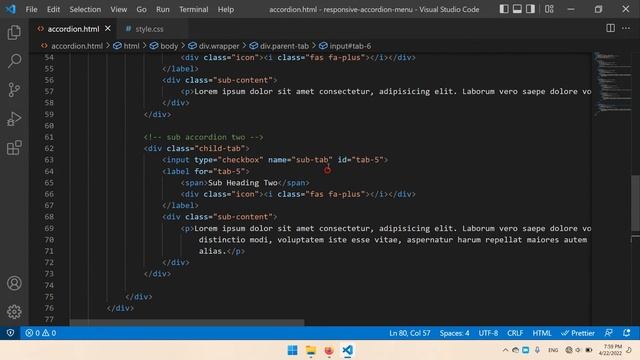Click line number 75 in the gutter
This screenshot has height=360, width=640.
pyautogui.click(x=49, y=296)
